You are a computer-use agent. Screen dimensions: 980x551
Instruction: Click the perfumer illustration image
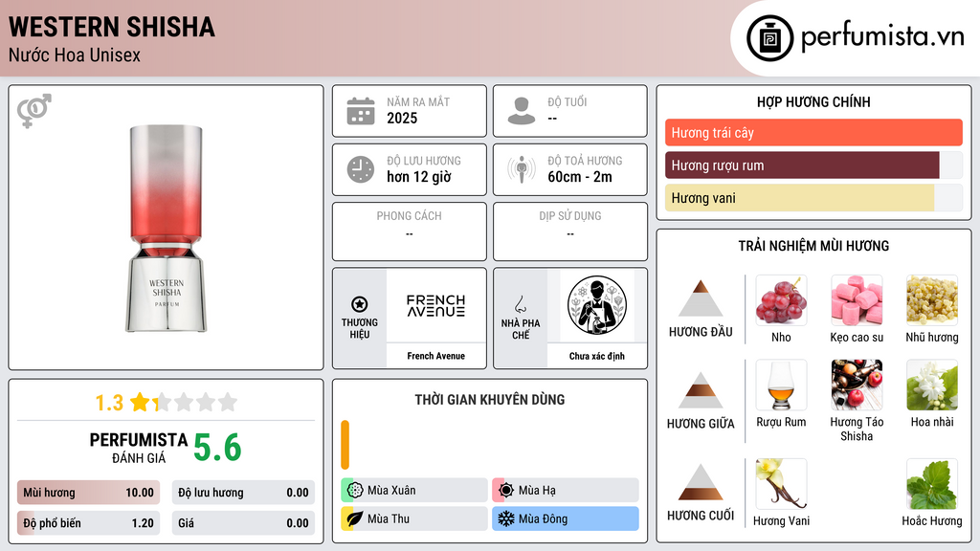[597, 305]
